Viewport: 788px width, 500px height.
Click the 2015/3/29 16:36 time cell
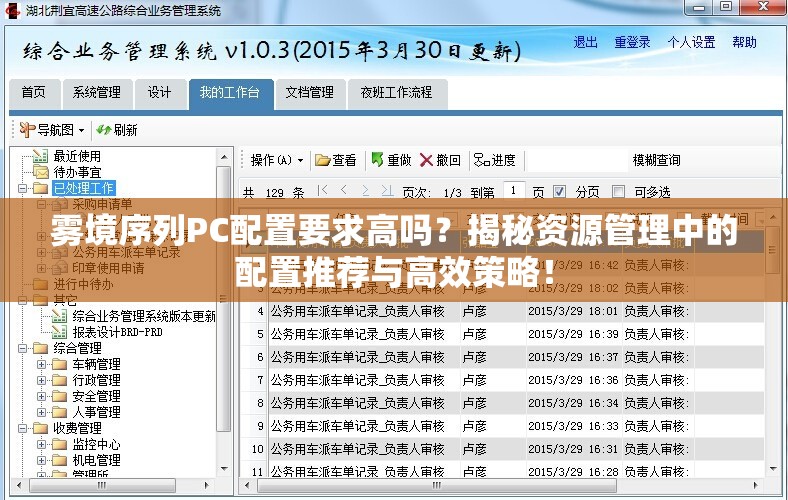[573, 380]
